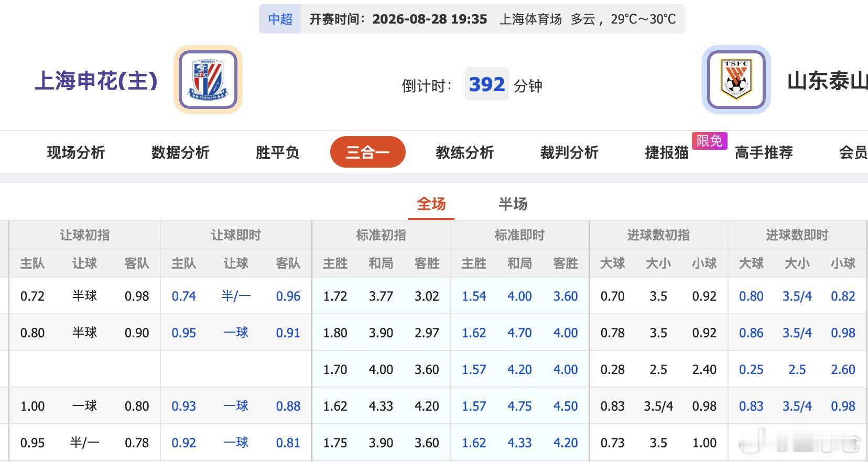Click the 中超 league label
868x462 pixels.
pyautogui.click(x=280, y=19)
